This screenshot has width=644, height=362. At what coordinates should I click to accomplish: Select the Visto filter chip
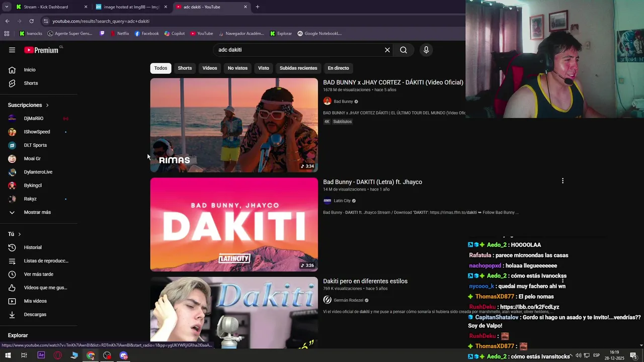click(x=264, y=68)
